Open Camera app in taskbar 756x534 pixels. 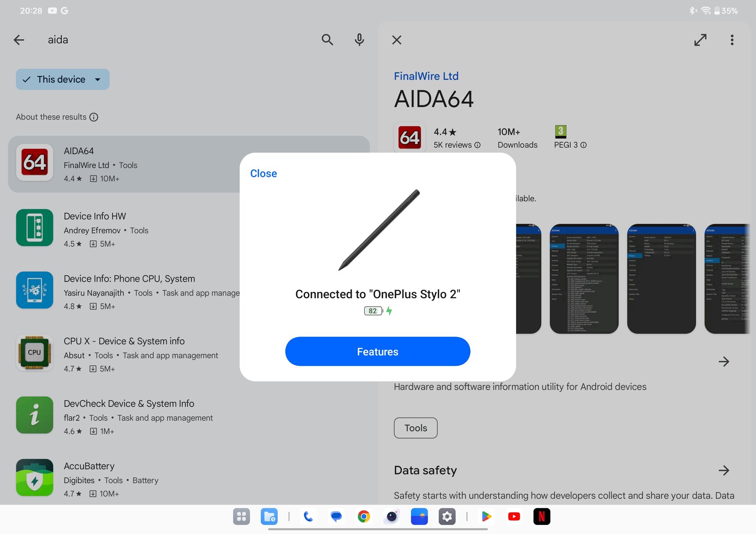(391, 516)
